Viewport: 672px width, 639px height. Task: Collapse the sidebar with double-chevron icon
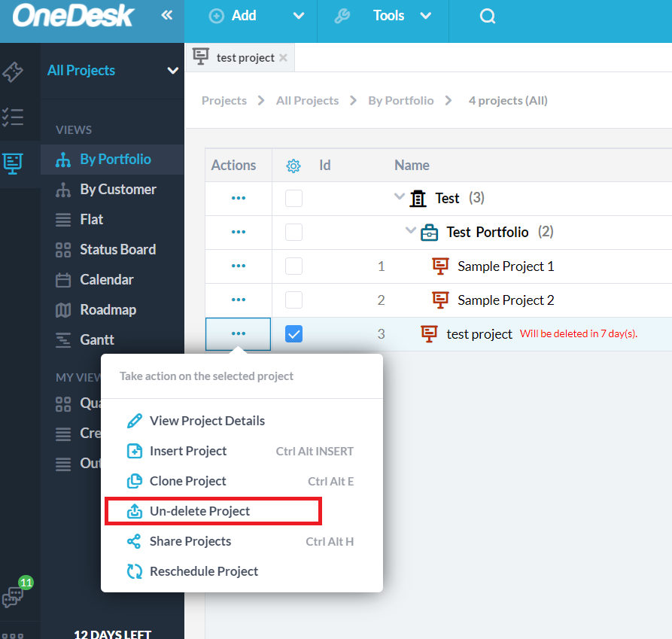pyautogui.click(x=167, y=15)
